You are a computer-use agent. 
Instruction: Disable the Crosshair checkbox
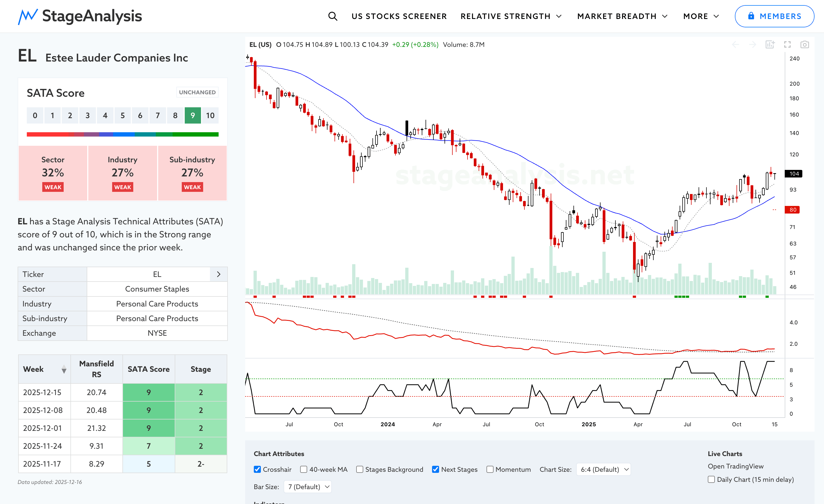257,469
